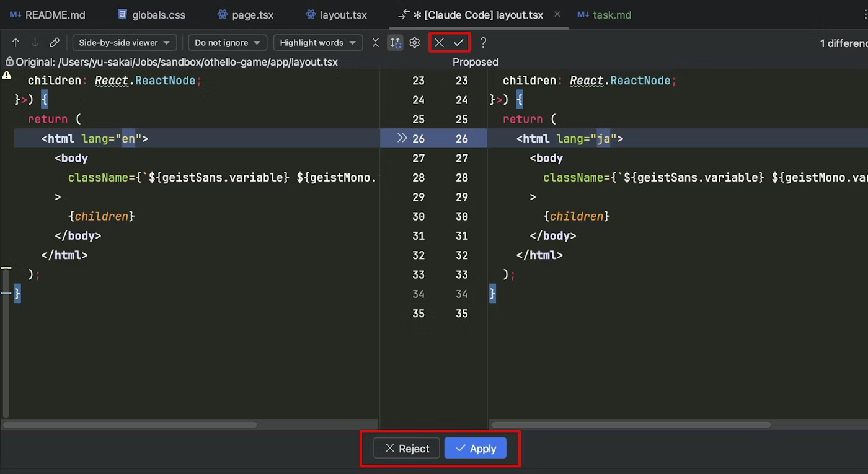
Task: Close the [Claude Code] layout.tsx tab
Action: tap(557, 14)
